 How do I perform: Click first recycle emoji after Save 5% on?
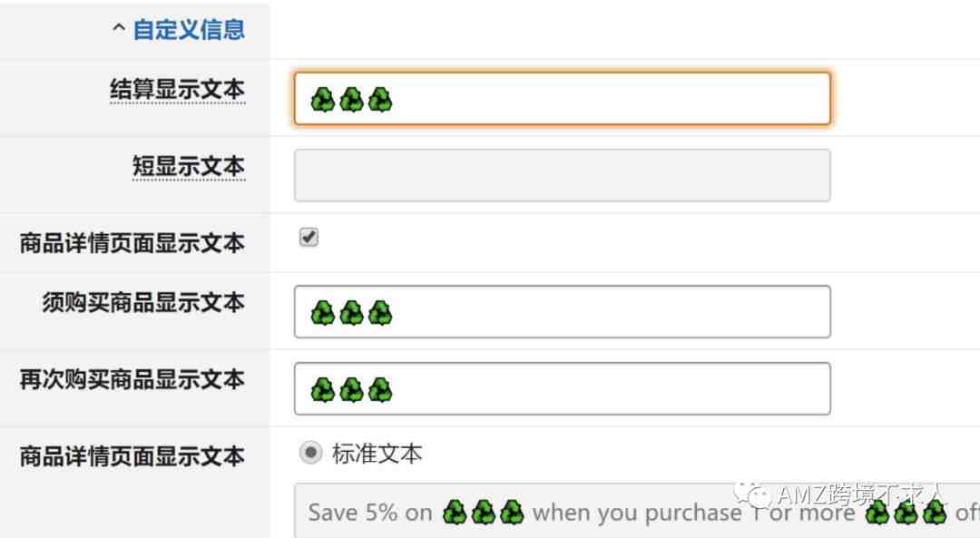[455, 513]
